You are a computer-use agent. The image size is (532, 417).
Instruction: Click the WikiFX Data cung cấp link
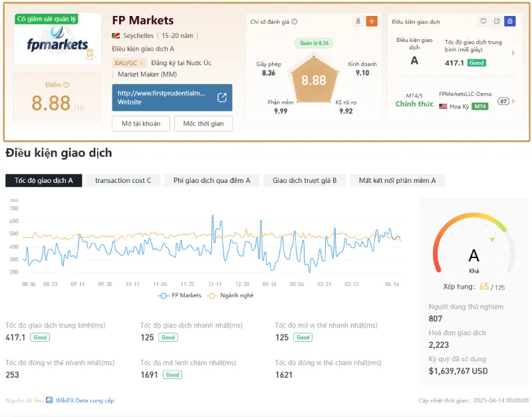point(85,400)
